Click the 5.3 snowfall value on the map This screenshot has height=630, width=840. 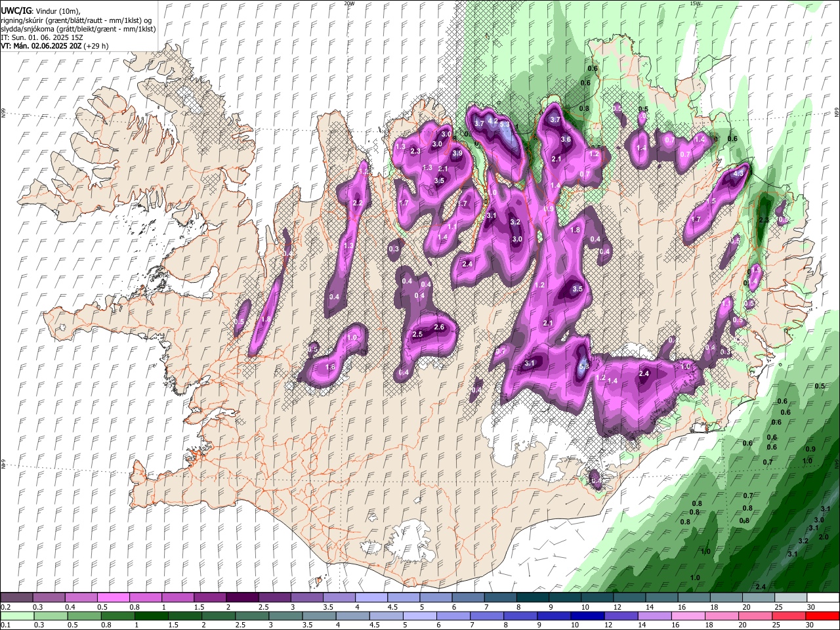(505, 123)
